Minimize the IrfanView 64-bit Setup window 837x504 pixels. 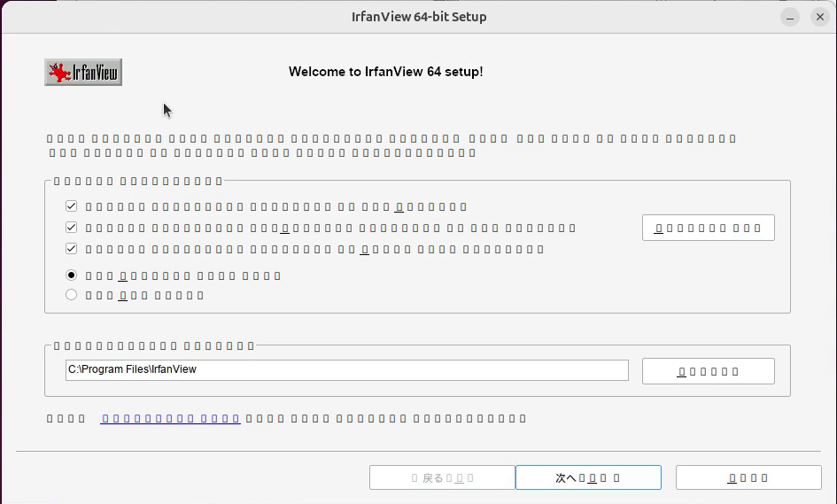[x=790, y=17]
